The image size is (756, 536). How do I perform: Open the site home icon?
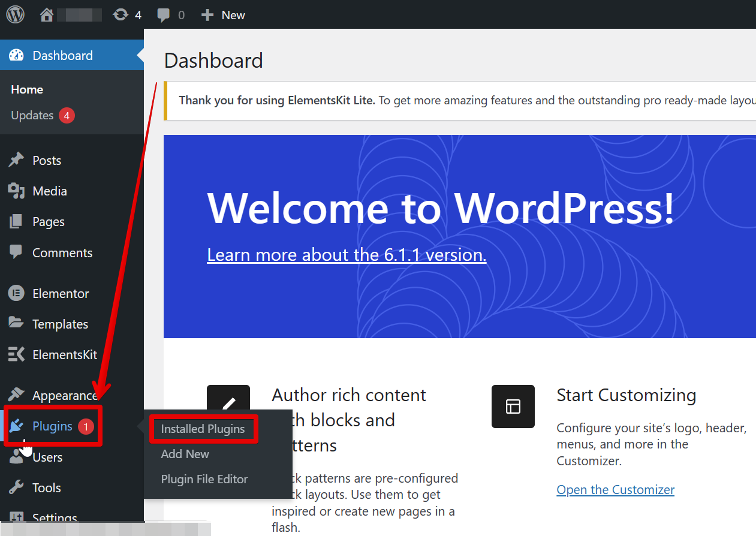coord(47,15)
